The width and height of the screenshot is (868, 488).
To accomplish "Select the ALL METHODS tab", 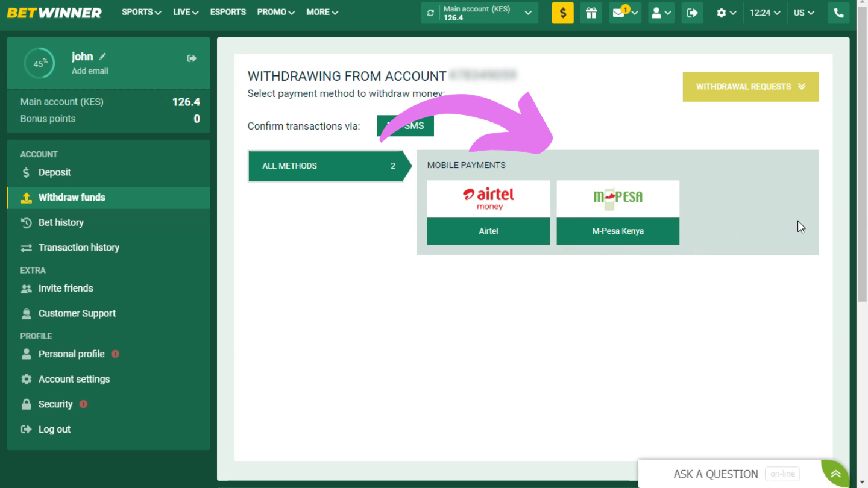I will point(329,166).
